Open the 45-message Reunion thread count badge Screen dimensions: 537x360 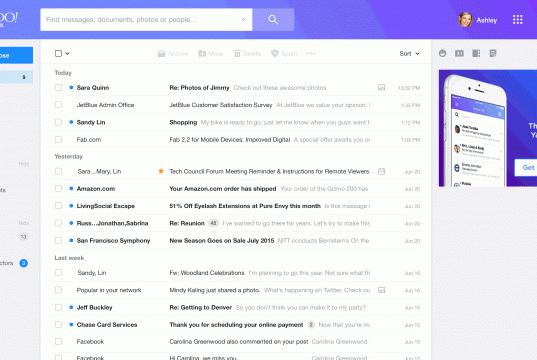point(213,223)
